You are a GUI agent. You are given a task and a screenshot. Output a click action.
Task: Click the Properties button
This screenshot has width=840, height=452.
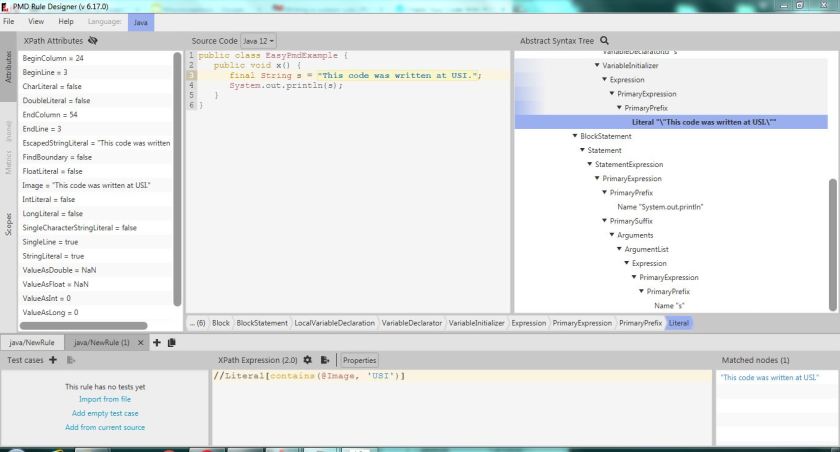point(359,359)
